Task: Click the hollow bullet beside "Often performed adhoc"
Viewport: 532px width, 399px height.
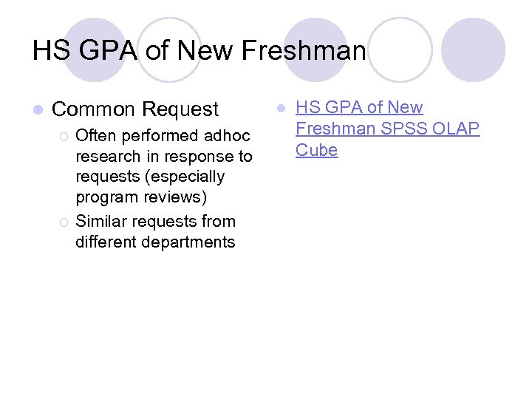Action: coord(65,136)
